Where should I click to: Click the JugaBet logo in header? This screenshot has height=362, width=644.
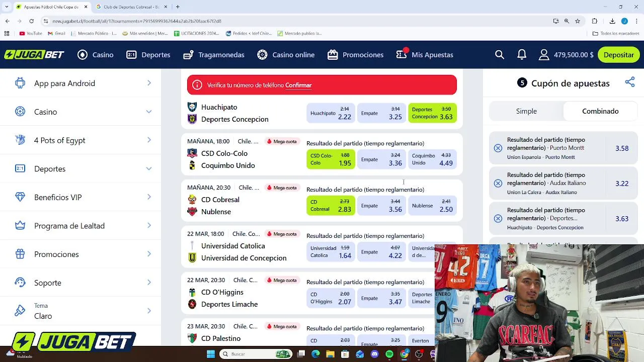click(34, 55)
